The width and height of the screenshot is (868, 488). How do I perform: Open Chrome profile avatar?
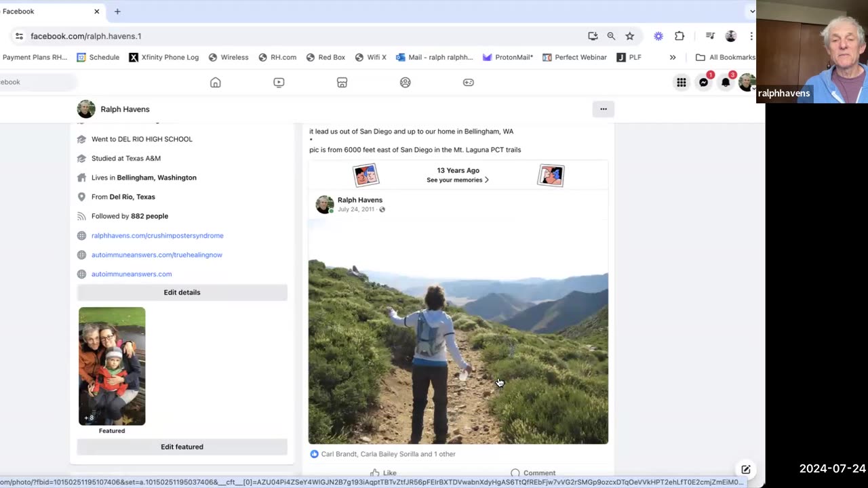(x=730, y=36)
